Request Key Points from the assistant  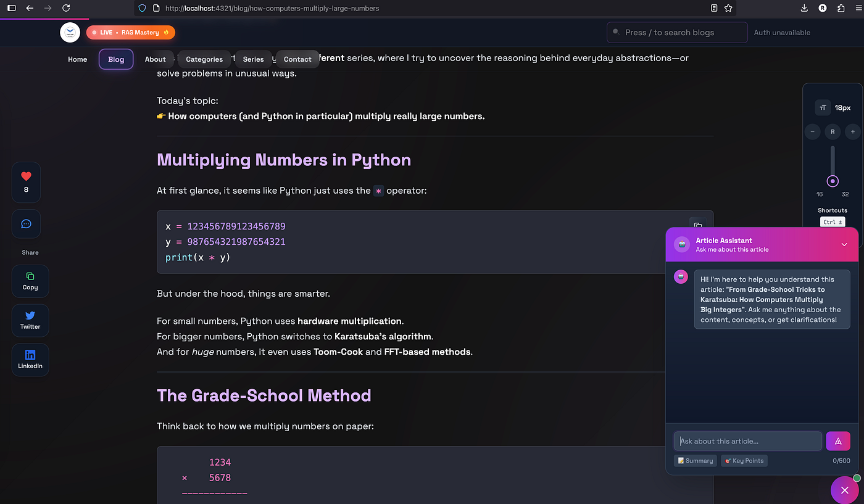744,460
